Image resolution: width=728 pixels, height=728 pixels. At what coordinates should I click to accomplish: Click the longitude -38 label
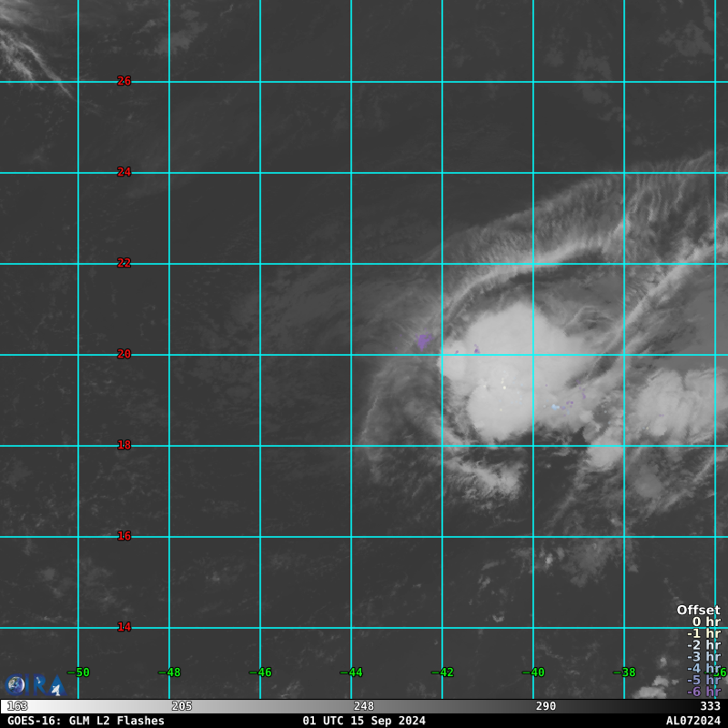[624, 672]
